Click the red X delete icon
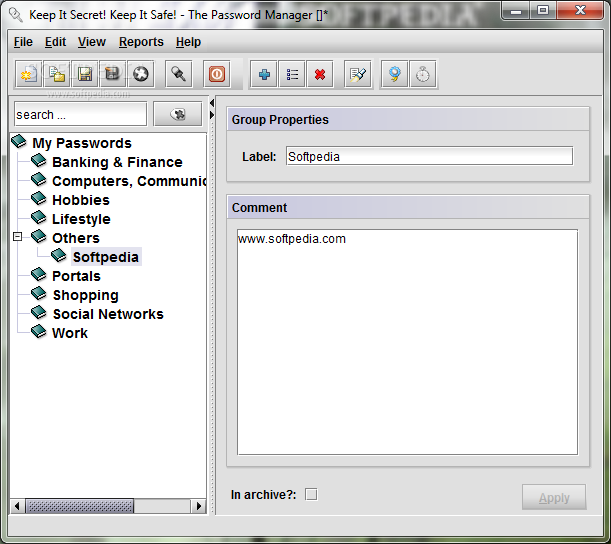Screen dimensions: 611x544 (320, 74)
